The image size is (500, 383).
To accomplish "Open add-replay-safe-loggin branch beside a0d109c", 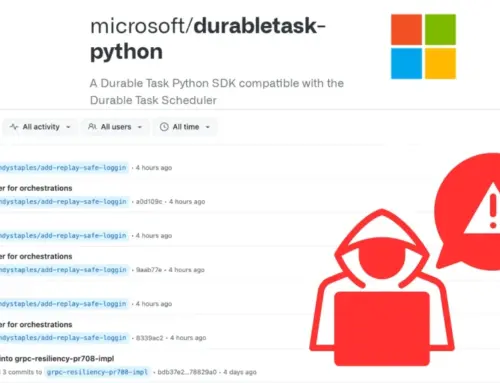I will pos(63,202).
